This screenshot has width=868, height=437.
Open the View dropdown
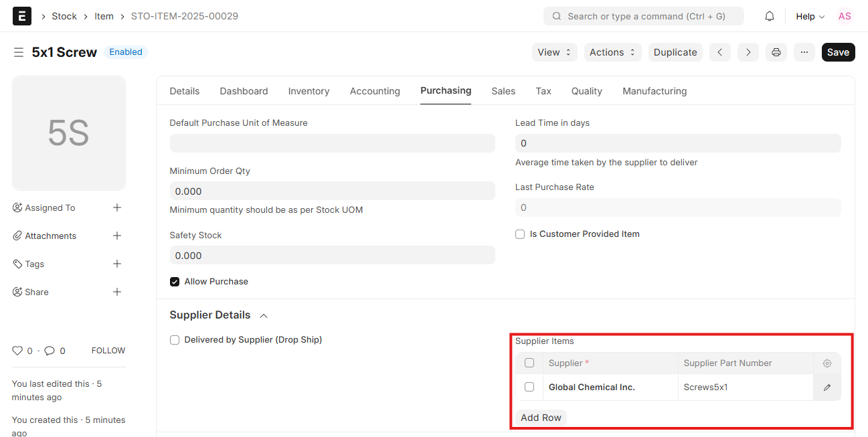tap(554, 52)
